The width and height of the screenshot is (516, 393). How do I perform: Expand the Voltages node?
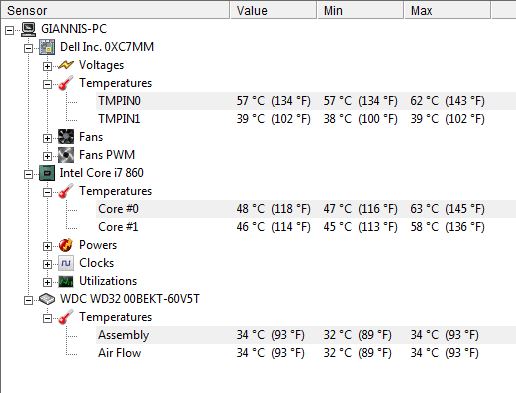pos(47,66)
